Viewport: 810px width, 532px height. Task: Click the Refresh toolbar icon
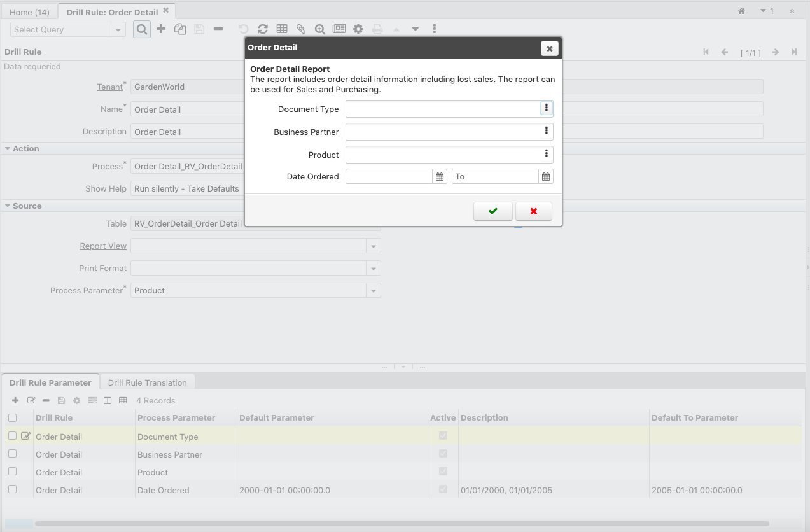[262, 29]
